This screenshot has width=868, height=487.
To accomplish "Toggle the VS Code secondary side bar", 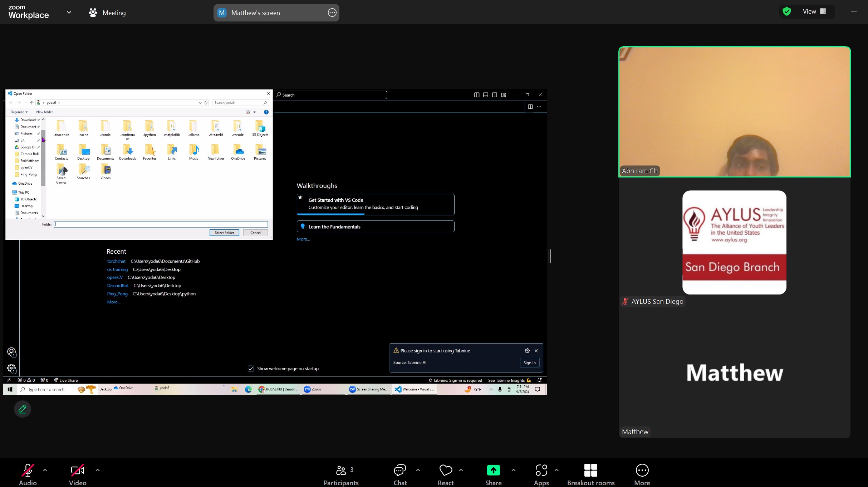I will [494, 95].
